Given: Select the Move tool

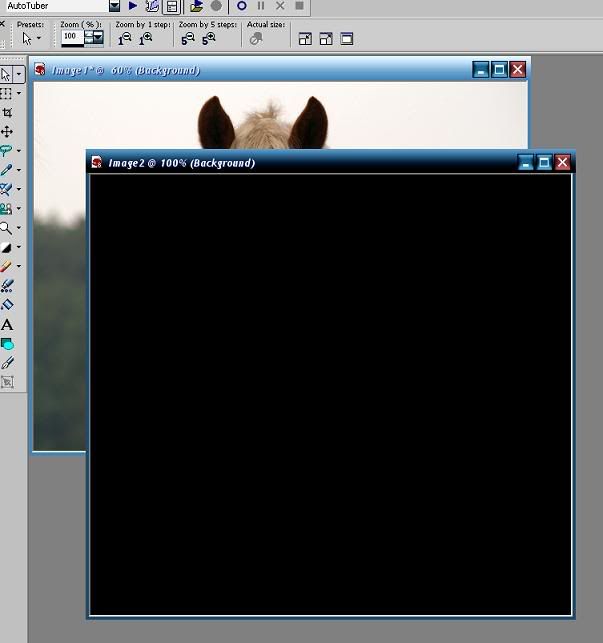Looking at the screenshot, I should click(7, 132).
